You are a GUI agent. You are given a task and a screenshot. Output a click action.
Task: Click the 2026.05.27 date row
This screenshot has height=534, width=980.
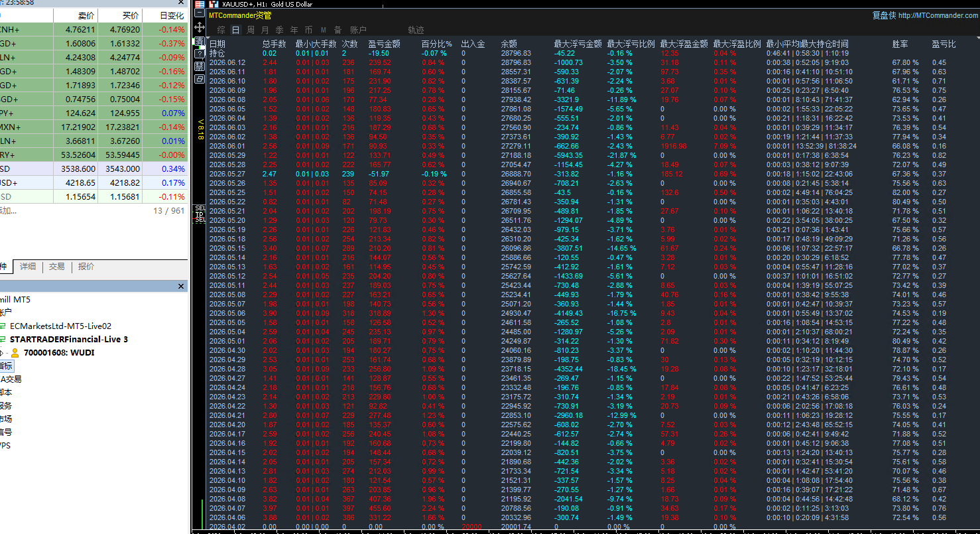(x=227, y=174)
